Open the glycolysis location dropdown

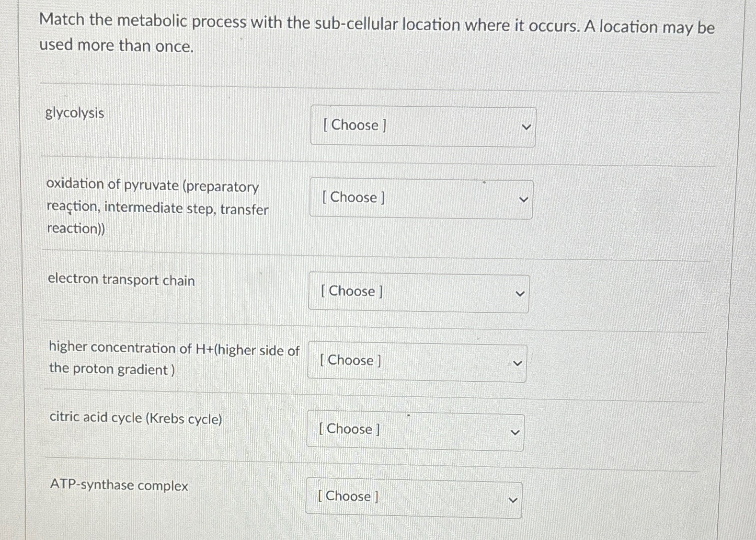(423, 126)
